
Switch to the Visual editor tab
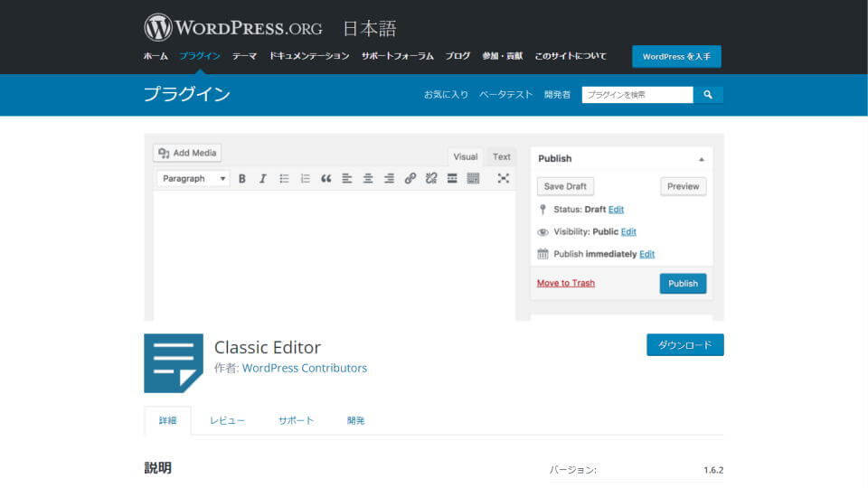pos(465,156)
